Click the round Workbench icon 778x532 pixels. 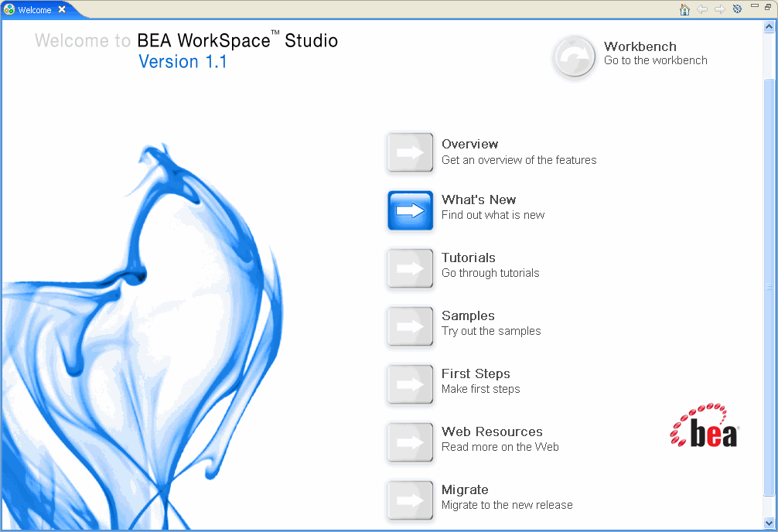[x=574, y=57]
